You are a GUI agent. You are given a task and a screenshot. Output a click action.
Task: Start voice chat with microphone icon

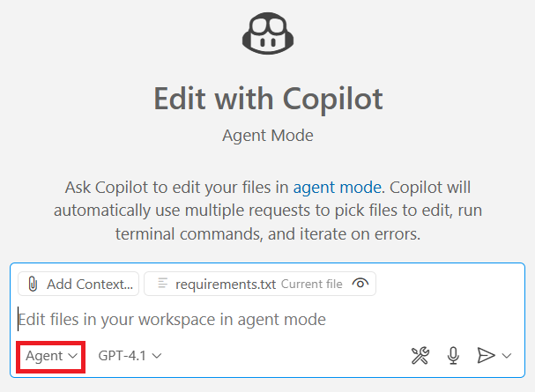(x=453, y=355)
